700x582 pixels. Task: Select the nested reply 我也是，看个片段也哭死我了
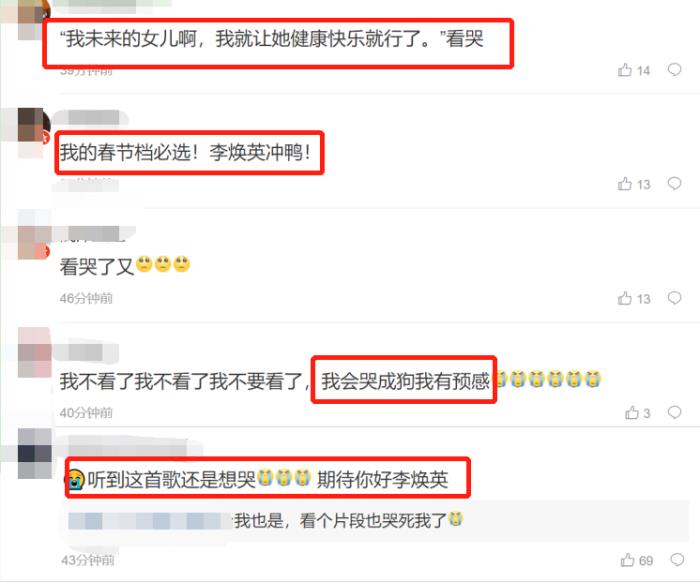(349, 520)
